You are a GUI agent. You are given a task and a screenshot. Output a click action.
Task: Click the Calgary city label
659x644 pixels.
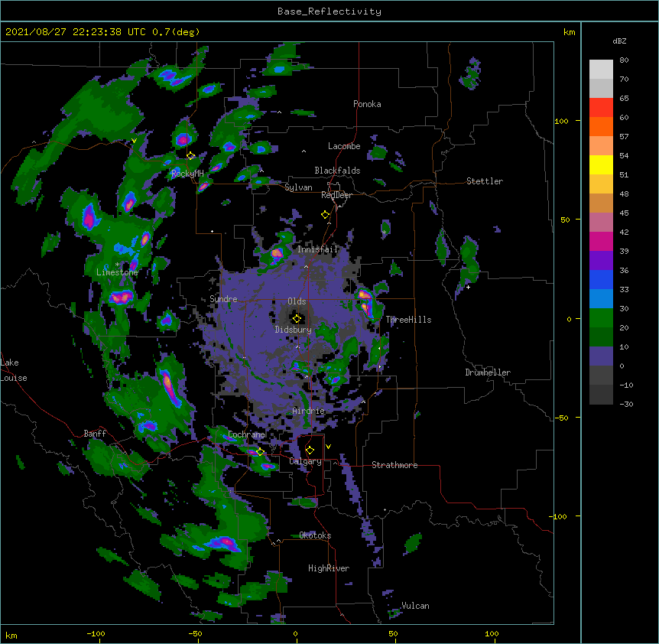pyautogui.click(x=306, y=461)
